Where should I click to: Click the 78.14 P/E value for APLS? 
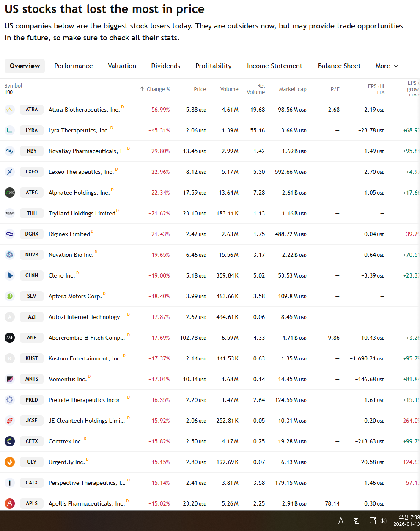pos(332,503)
